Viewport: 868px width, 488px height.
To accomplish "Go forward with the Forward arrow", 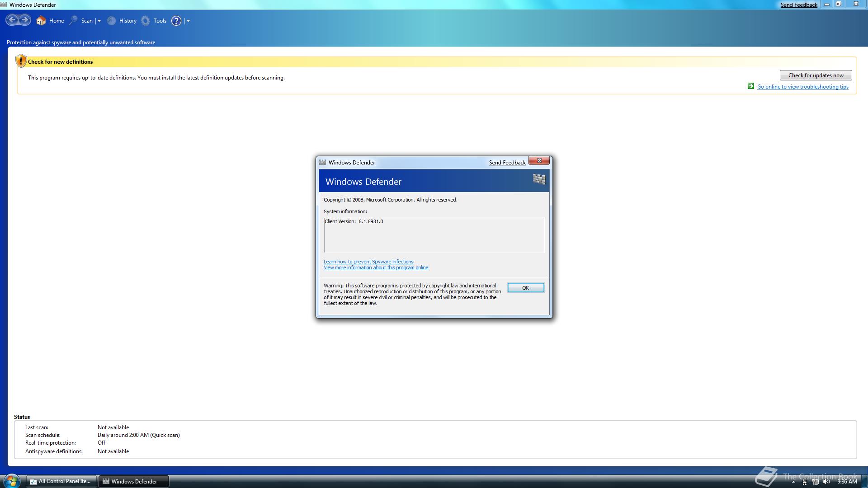I will pyautogui.click(x=25, y=20).
